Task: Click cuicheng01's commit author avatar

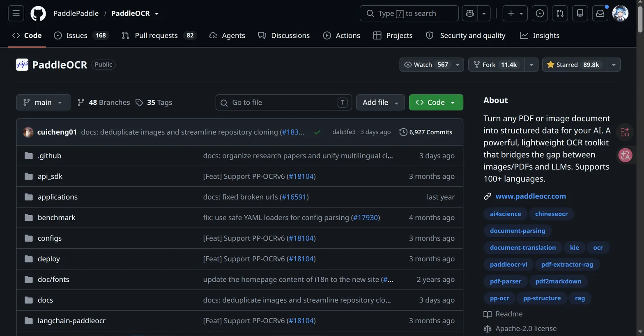Action: [28, 132]
